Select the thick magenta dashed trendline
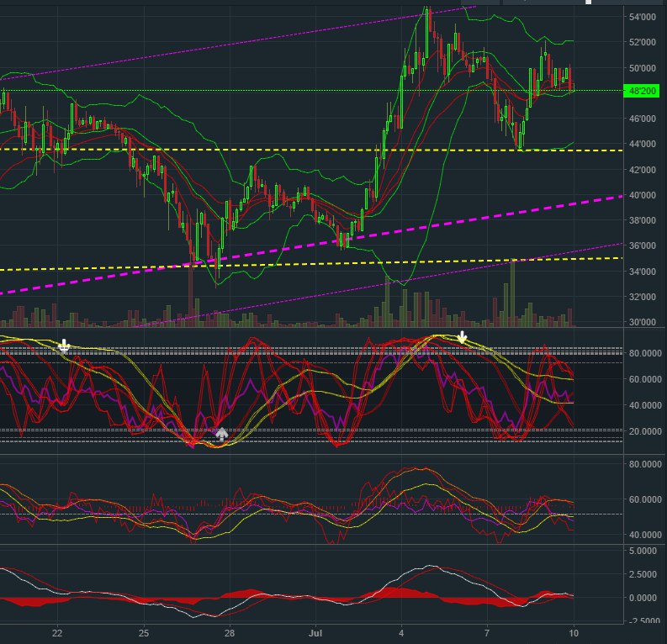 311,245
